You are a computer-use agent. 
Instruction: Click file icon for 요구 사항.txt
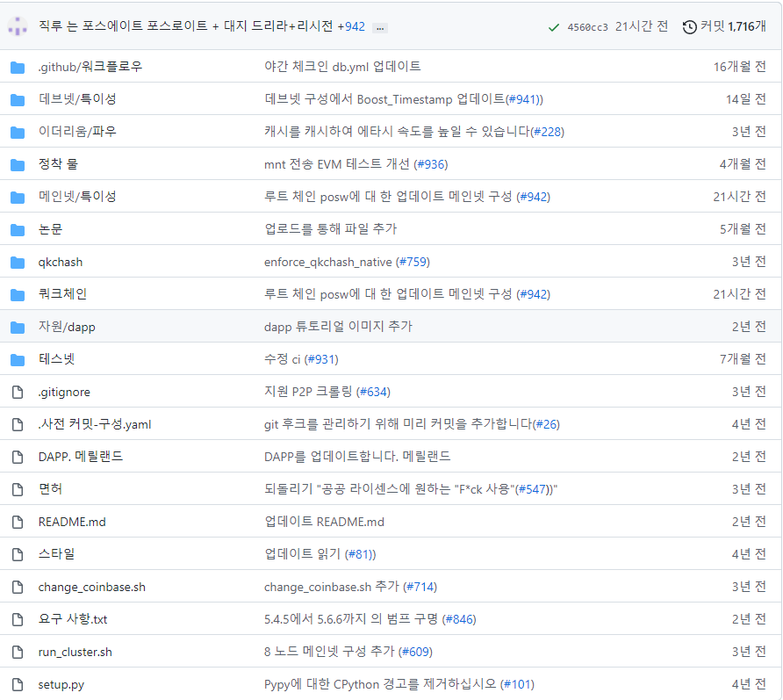pyautogui.click(x=18, y=619)
